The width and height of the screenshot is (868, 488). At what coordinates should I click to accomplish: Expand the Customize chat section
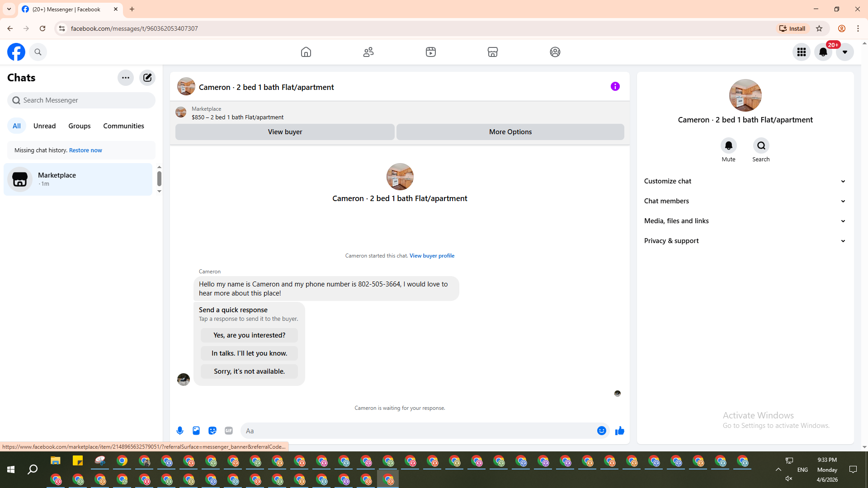tap(745, 181)
